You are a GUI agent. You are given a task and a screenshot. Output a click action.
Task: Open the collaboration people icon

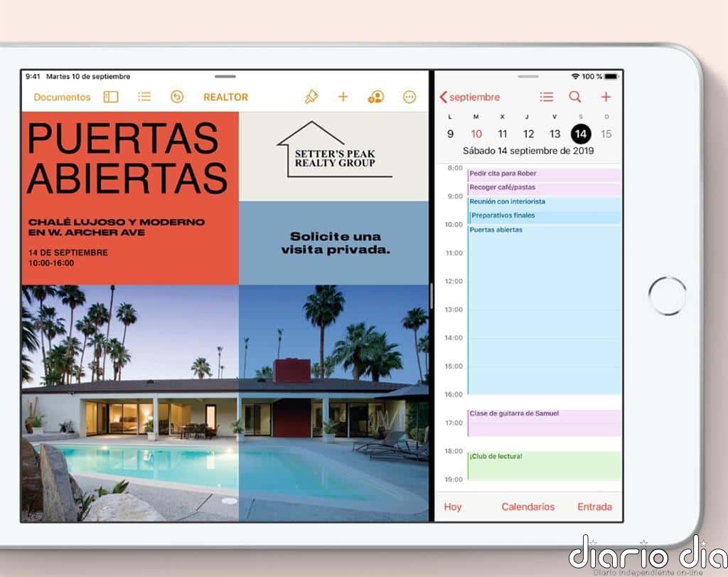(375, 97)
